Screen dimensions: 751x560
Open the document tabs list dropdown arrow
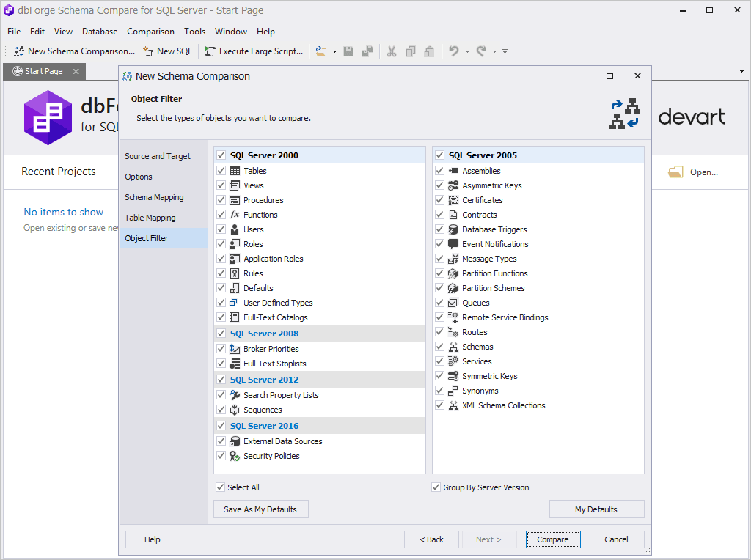point(741,71)
